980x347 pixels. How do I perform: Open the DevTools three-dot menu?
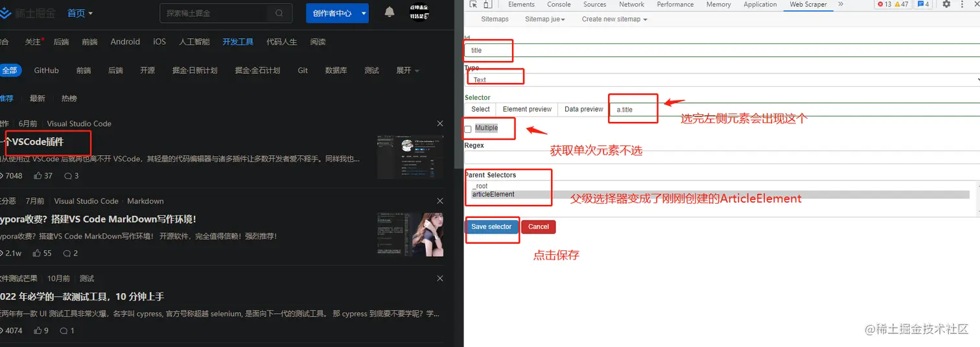(961, 5)
